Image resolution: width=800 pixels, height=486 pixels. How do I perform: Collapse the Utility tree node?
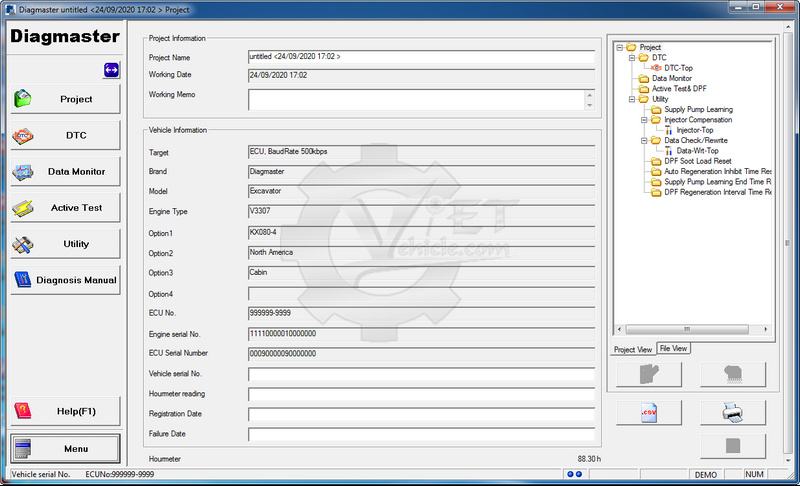[x=632, y=99]
